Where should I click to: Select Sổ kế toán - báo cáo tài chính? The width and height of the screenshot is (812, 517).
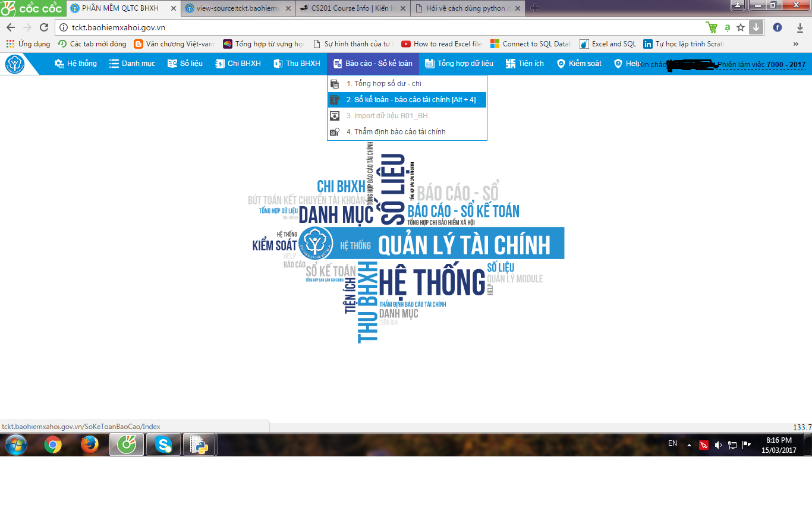pos(410,100)
